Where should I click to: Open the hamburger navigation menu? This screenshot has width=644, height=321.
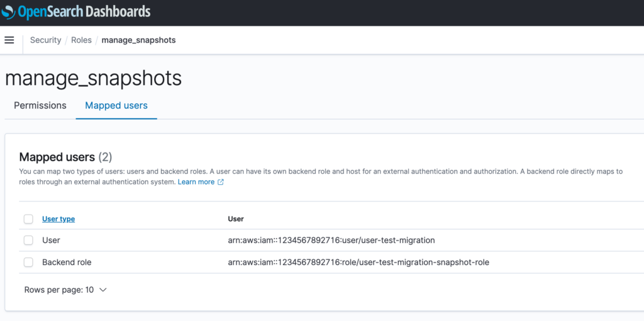point(9,40)
